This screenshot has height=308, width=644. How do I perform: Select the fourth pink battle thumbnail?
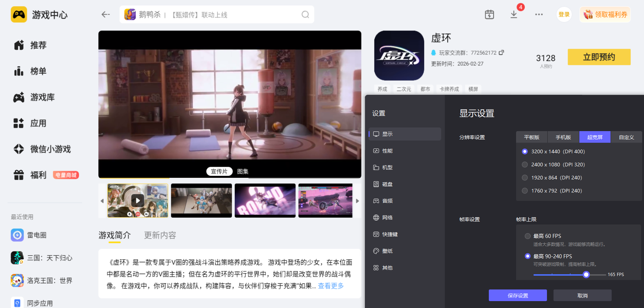click(325, 200)
